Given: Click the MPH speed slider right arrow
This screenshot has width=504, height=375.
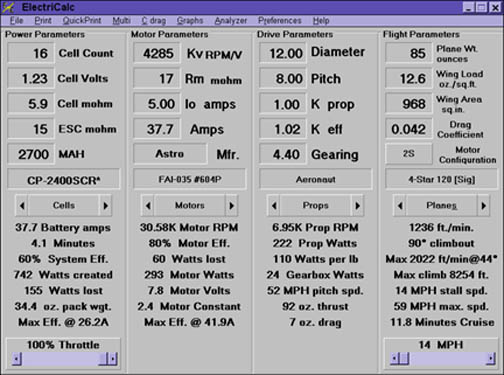Looking at the screenshot, I should [x=491, y=359].
